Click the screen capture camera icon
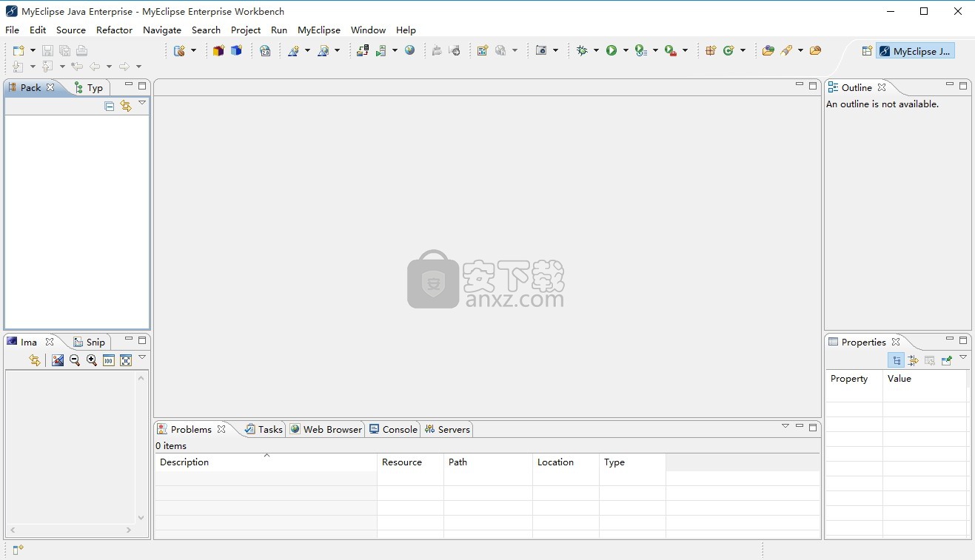The image size is (975, 560). point(541,50)
